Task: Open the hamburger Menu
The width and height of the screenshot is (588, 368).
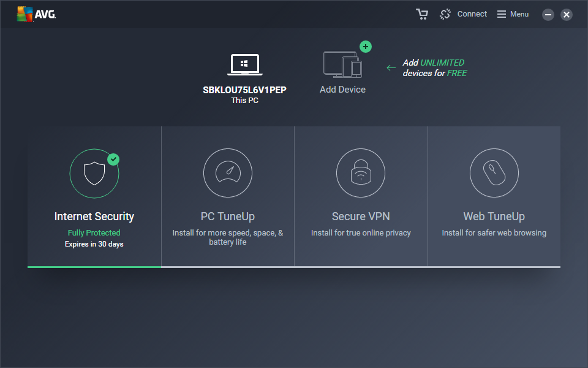Action: pos(513,14)
